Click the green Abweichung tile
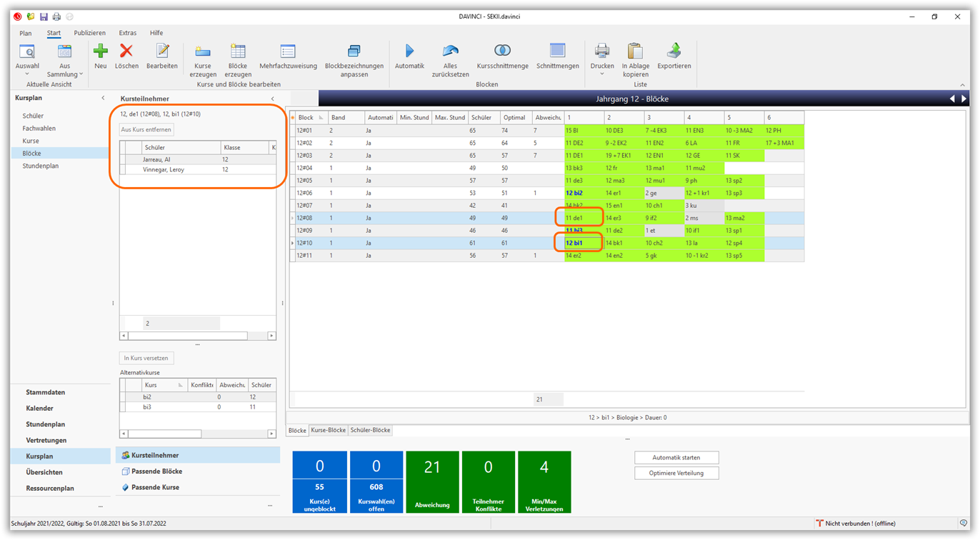The image size is (980, 540). [432, 482]
